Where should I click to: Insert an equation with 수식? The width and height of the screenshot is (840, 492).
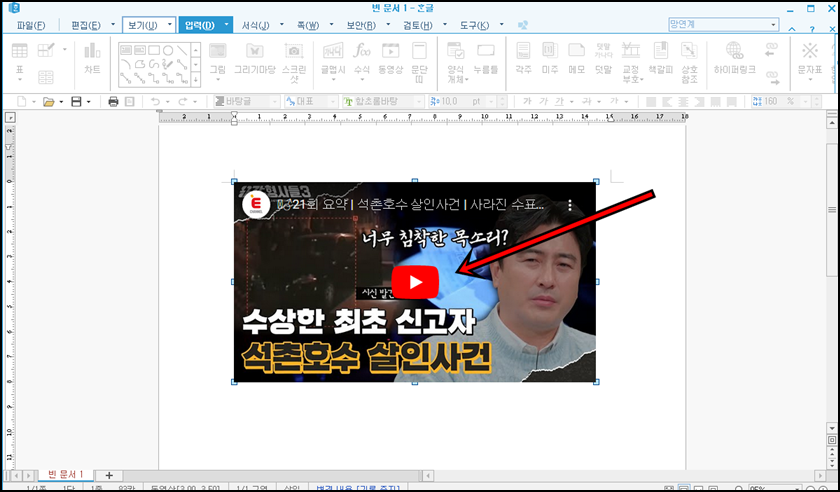pyautogui.click(x=362, y=60)
